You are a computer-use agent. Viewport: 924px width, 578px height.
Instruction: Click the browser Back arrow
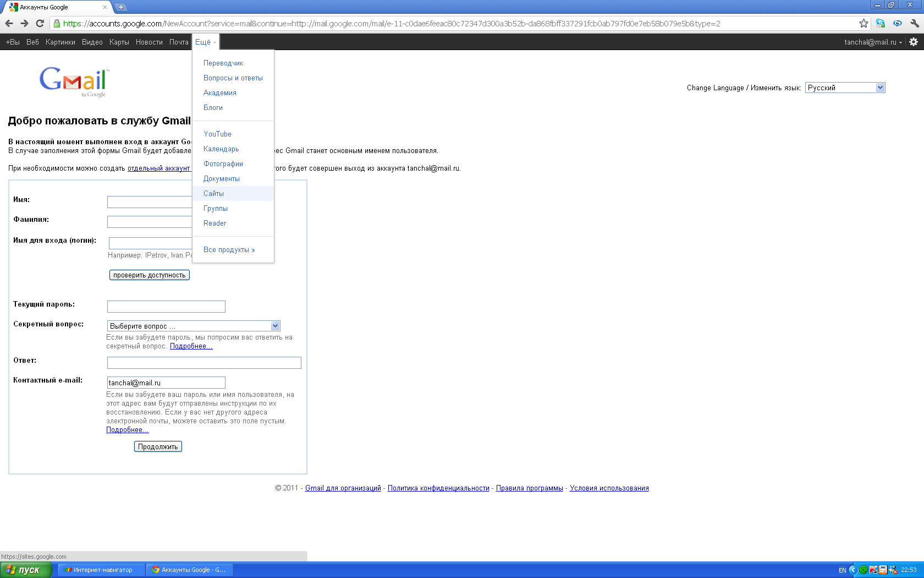[9, 23]
